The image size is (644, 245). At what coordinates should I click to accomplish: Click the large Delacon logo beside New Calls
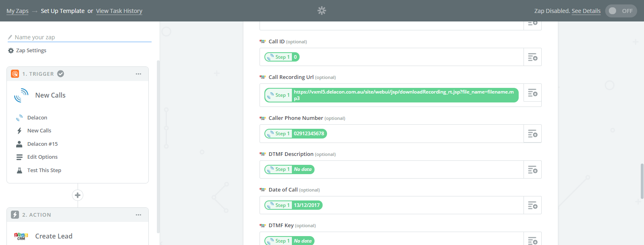pyautogui.click(x=21, y=95)
